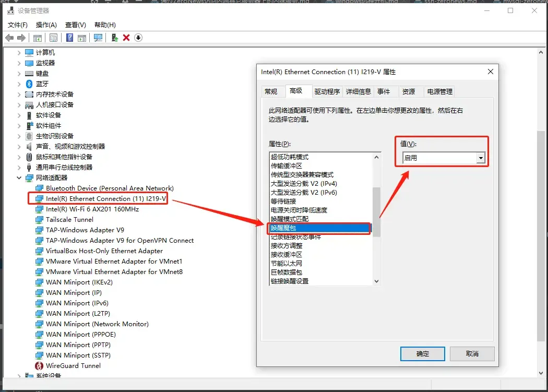Click the 网络适配器 category icon

tap(29, 178)
